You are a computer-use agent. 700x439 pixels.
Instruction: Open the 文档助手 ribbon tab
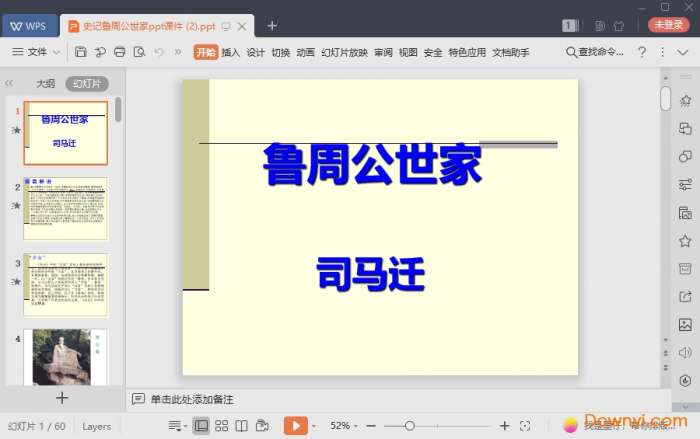click(511, 52)
